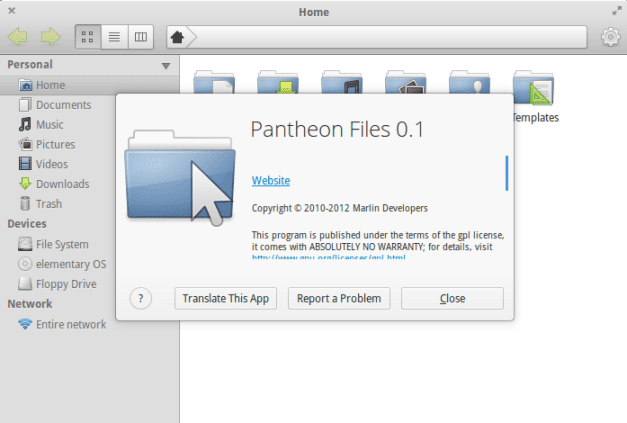Click the Personal section header
The width and height of the screenshot is (627, 423).
[30, 64]
